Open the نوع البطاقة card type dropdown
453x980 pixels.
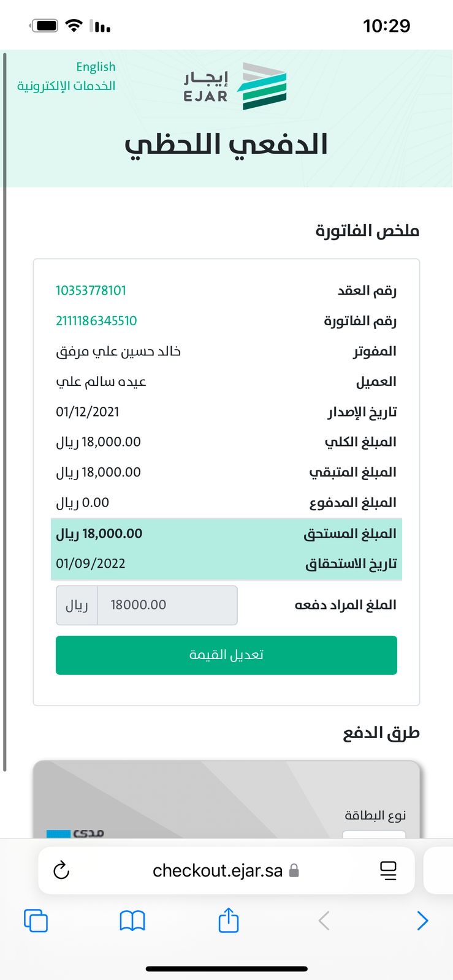[374, 834]
